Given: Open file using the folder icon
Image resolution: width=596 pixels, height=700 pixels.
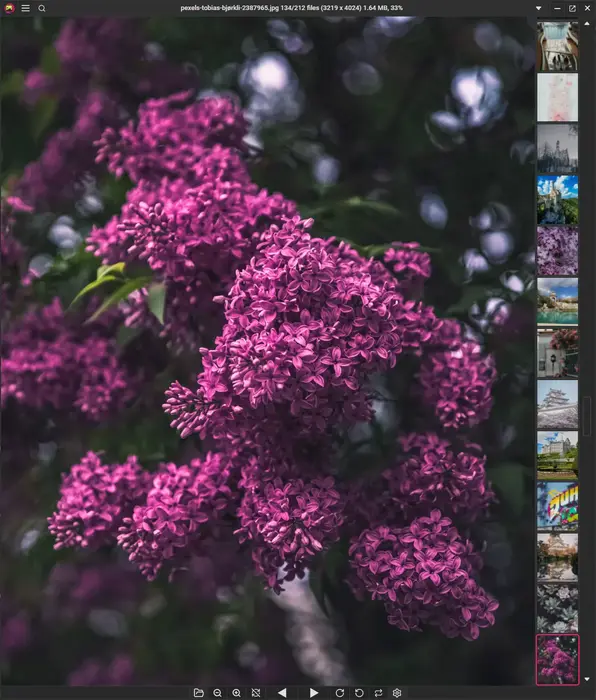Looking at the screenshot, I should (x=199, y=692).
